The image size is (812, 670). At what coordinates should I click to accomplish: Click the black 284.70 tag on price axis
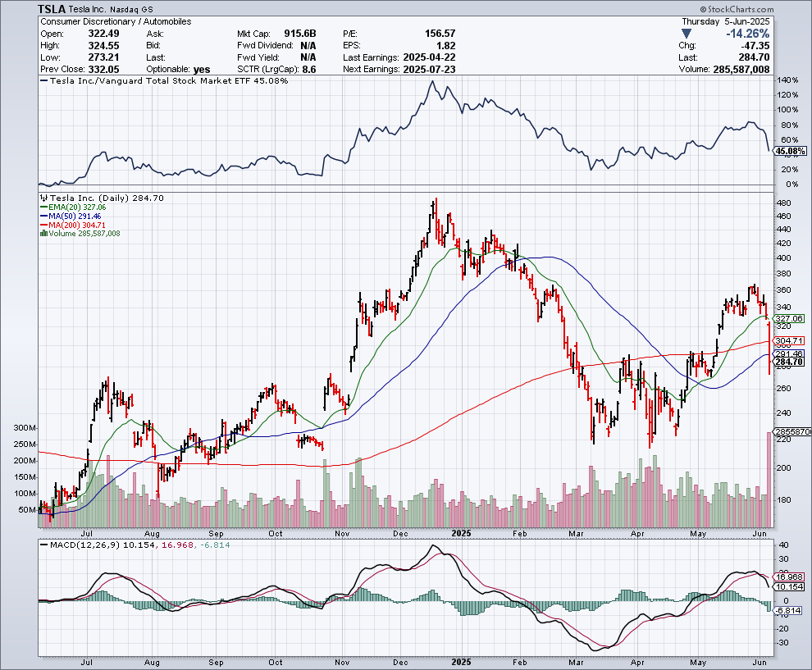click(x=790, y=362)
